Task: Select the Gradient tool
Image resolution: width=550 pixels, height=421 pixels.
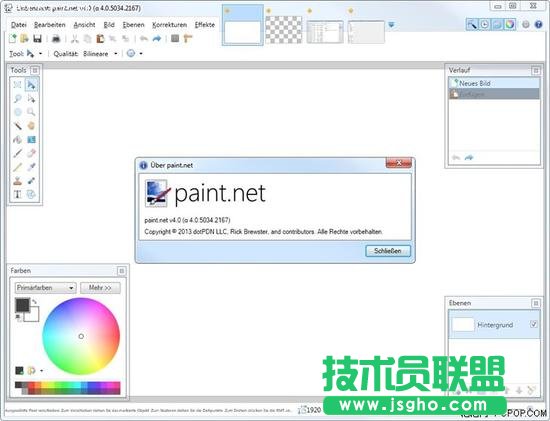Action: (31, 140)
